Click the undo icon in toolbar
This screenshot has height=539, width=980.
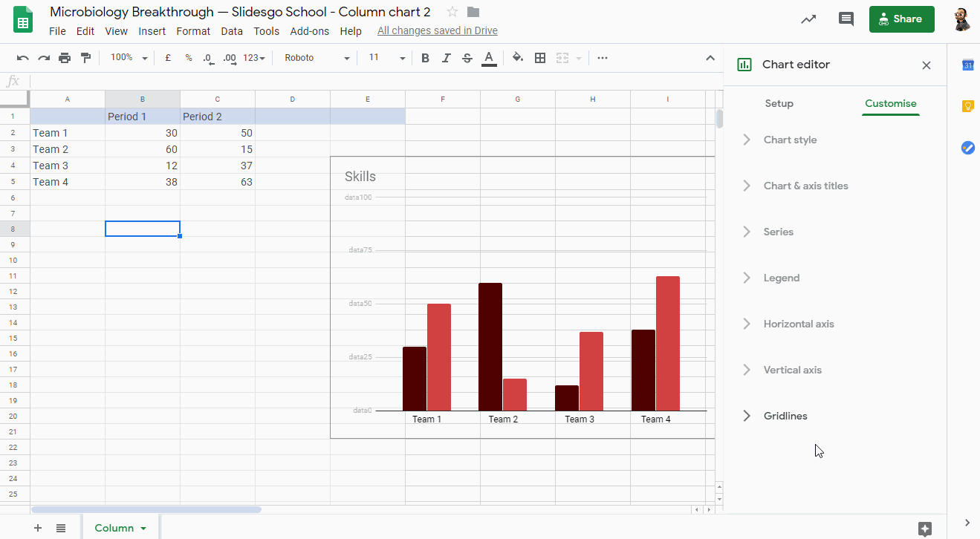click(23, 58)
